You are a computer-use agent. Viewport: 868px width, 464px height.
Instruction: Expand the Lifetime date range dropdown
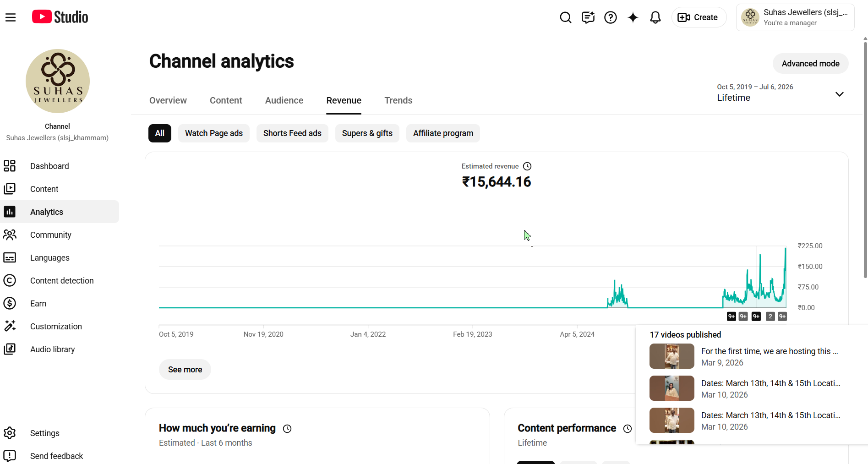781,93
